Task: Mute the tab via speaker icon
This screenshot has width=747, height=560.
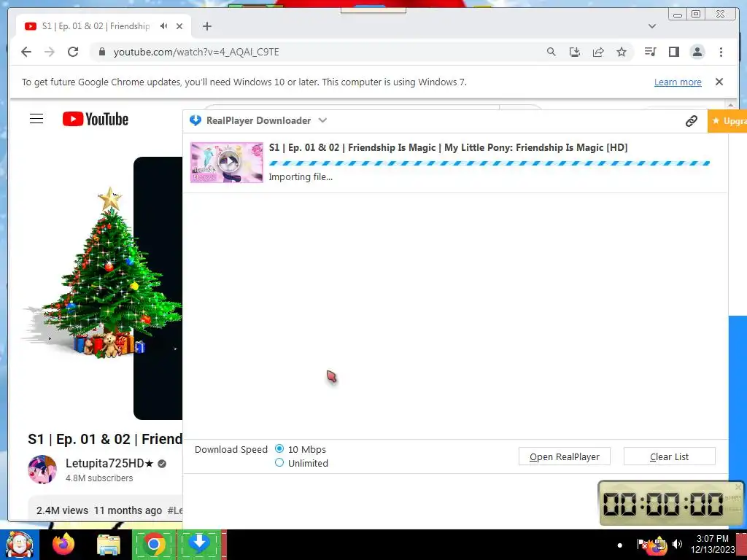Action: 164,26
